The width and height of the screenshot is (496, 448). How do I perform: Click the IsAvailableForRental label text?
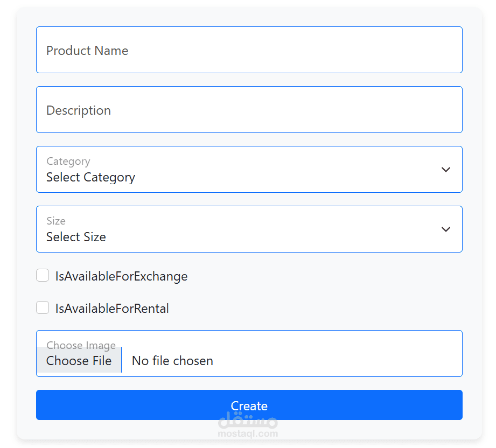pos(112,309)
